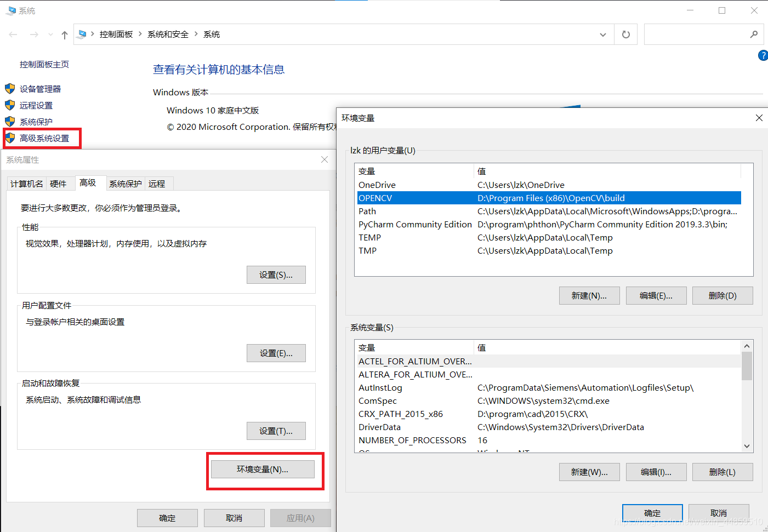Screen dimensions: 768x532
Task: Select the TMP user variable row
Action: click(x=549, y=251)
